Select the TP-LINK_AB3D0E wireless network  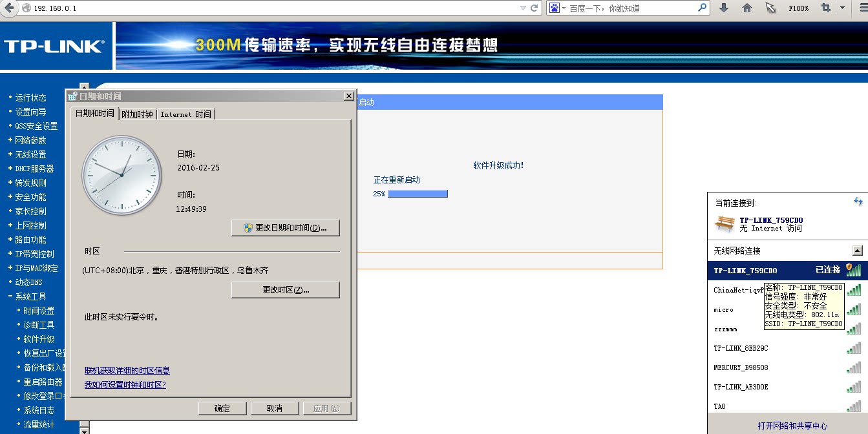click(788, 387)
